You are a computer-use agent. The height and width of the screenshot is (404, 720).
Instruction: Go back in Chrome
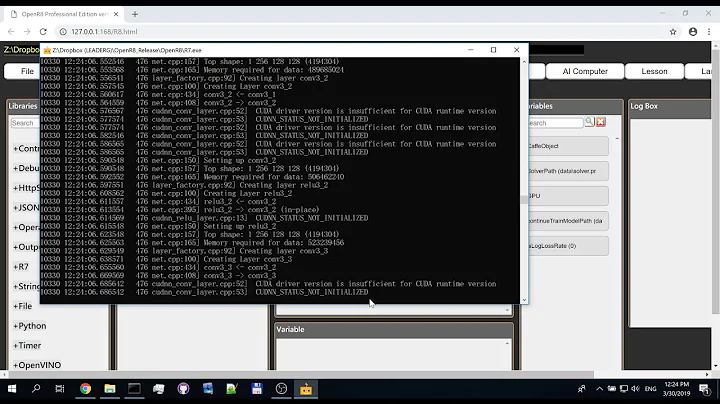pyautogui.click(x=11, y=32)
